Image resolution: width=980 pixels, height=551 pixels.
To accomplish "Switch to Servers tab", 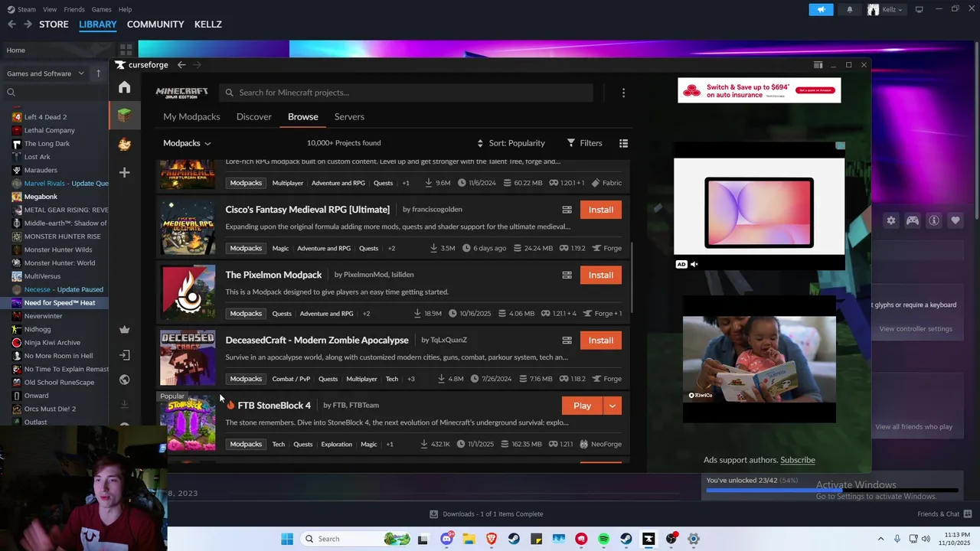I will (x=349, y=116).
